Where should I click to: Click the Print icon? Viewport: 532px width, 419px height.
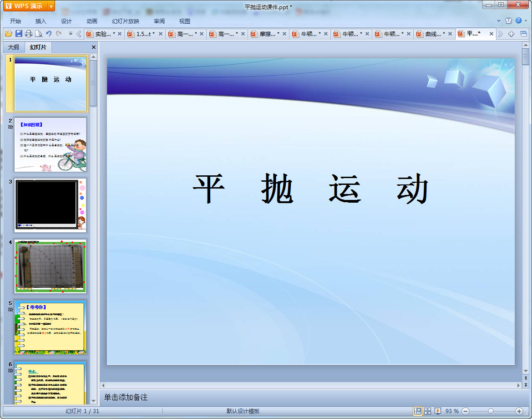click(29, 34)
